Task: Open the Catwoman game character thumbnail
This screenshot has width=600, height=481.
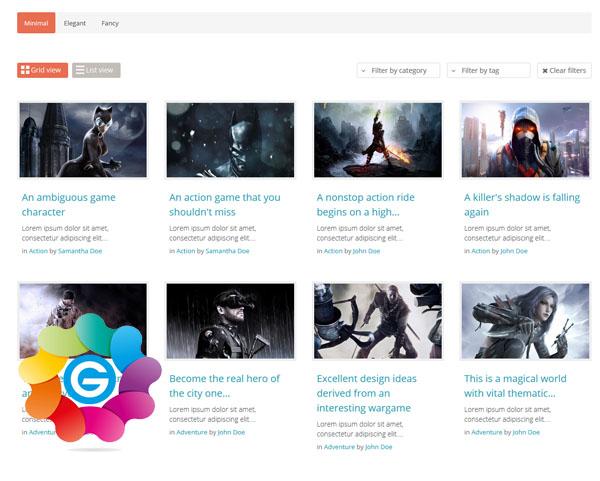Action: pos(83,140)
